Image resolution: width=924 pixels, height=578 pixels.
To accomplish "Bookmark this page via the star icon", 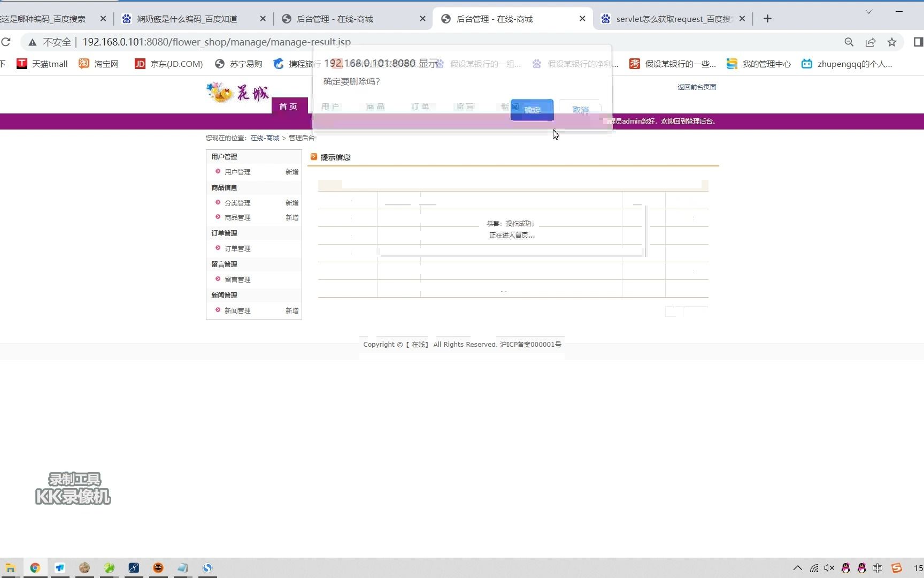I will tap(892, 42).
